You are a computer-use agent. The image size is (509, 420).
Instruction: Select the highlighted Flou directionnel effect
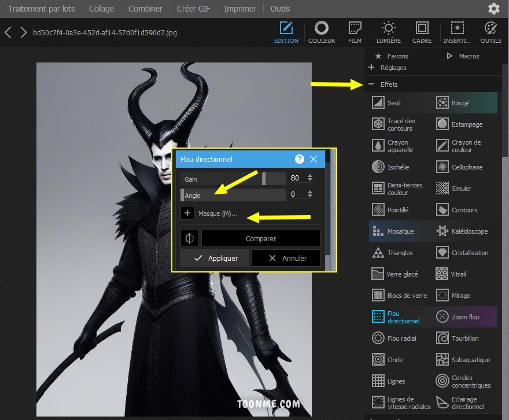[396, 317]
